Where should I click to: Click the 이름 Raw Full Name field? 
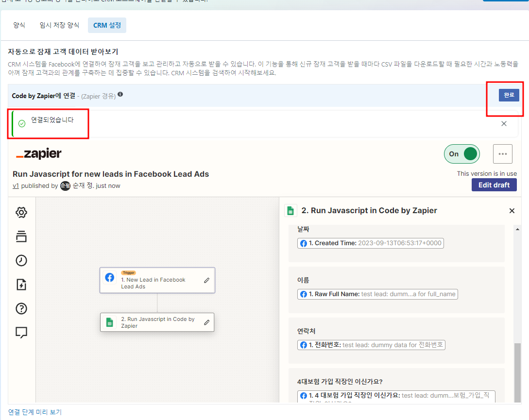[x=377, y=294]
